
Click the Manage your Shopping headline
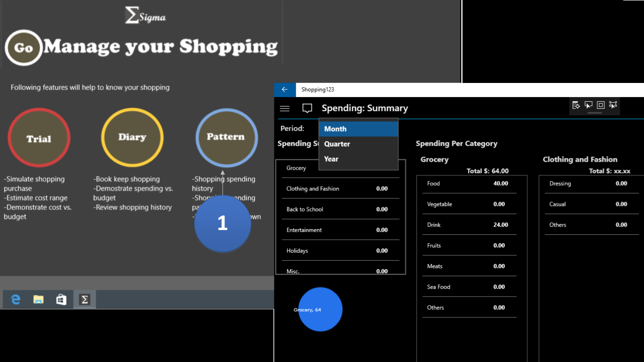161,47
